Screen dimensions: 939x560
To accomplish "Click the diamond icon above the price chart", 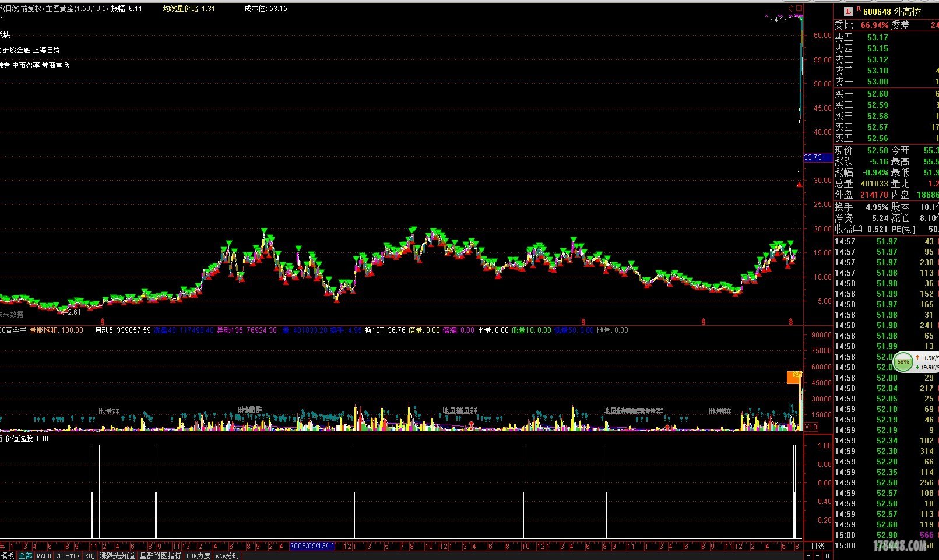I will pos(792,8).
